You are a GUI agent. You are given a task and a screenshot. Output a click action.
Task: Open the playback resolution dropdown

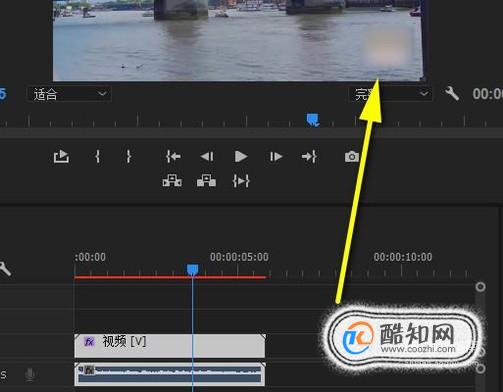click(x=390, y=94)
